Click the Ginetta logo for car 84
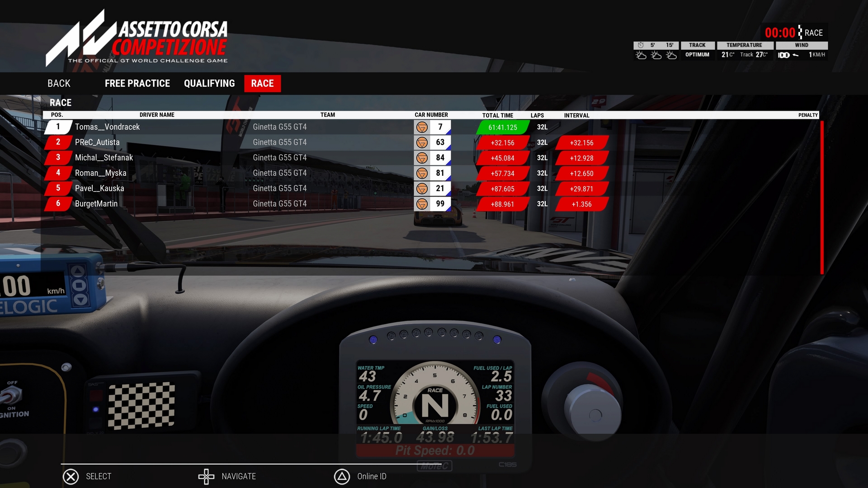The height and width of the screenshot is (488, 868). [x=422, y=158]
